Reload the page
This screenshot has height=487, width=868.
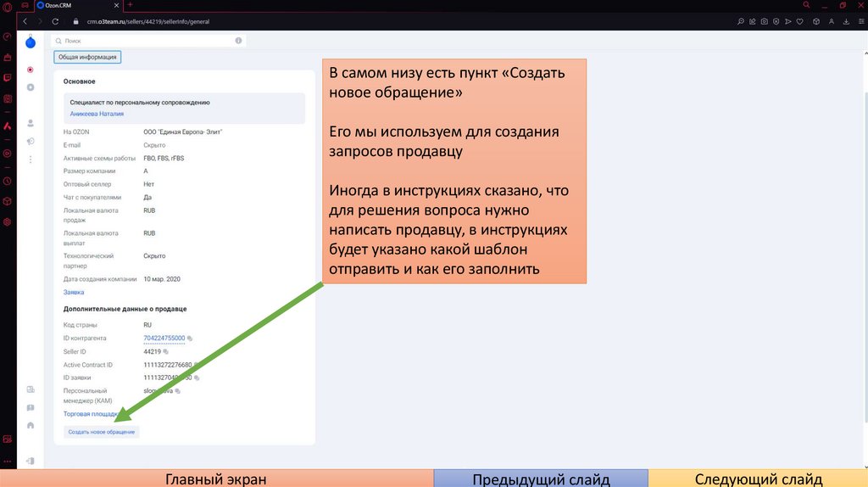[55, 21]
